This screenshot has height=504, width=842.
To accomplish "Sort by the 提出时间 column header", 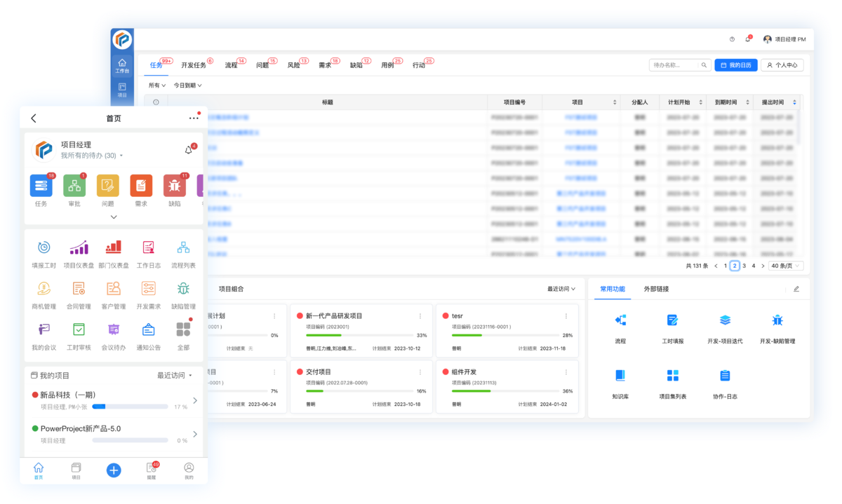I will pyautogui.click(x=777, y=102).
